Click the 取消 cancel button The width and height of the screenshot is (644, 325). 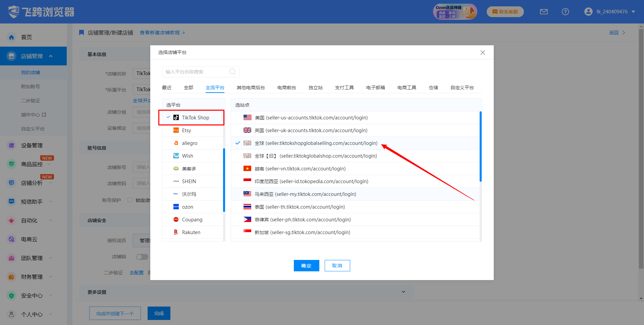[x=337, y=266]
